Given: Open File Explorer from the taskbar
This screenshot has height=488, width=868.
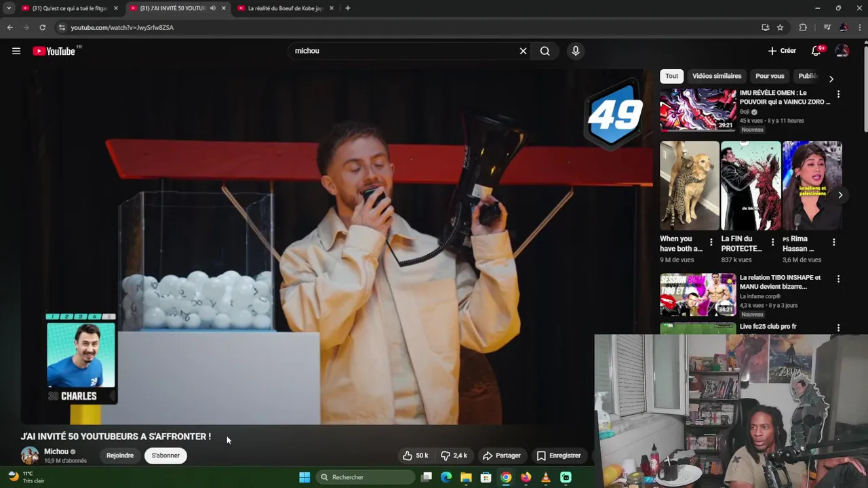Looking at the screenshot, I should coord(466,477).
